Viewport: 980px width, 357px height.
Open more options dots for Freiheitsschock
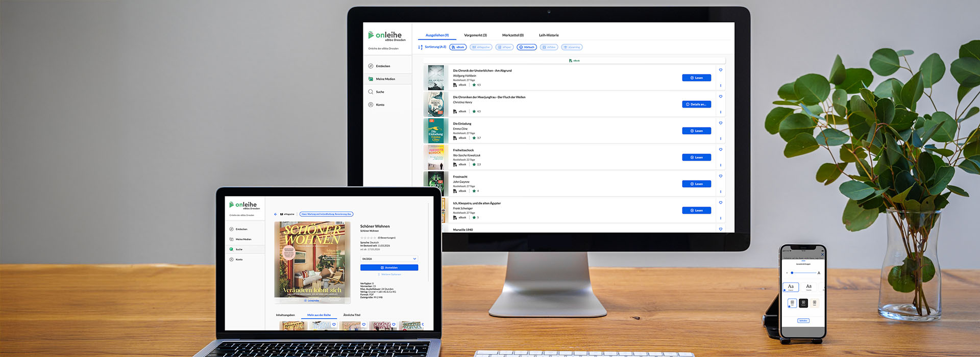coord(721,165)
